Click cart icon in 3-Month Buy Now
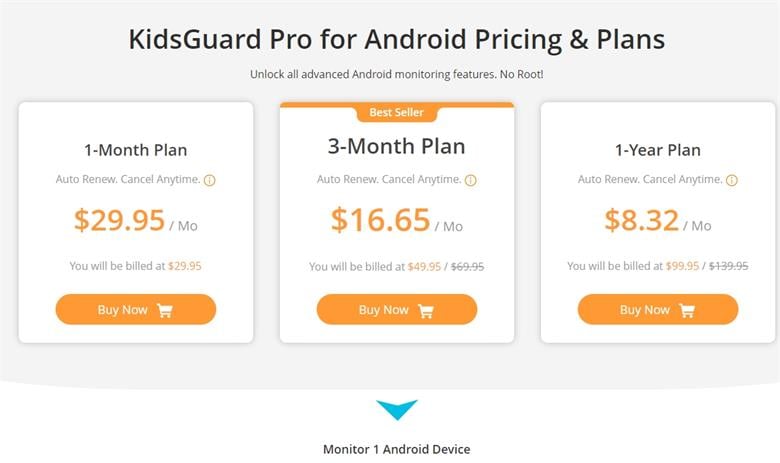The height and width of the screenshot is (463, 780). click(426, 310)
